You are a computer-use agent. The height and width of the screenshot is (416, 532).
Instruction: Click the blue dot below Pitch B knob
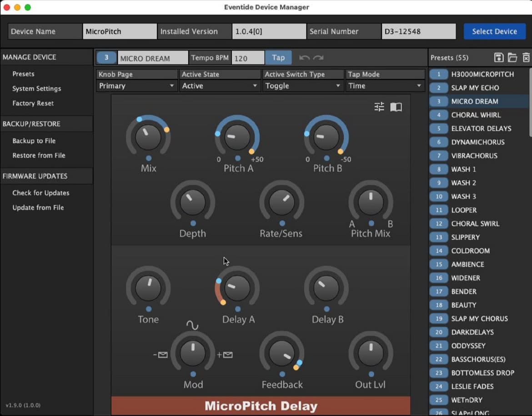pyautogui.click(x=327, y=158)
